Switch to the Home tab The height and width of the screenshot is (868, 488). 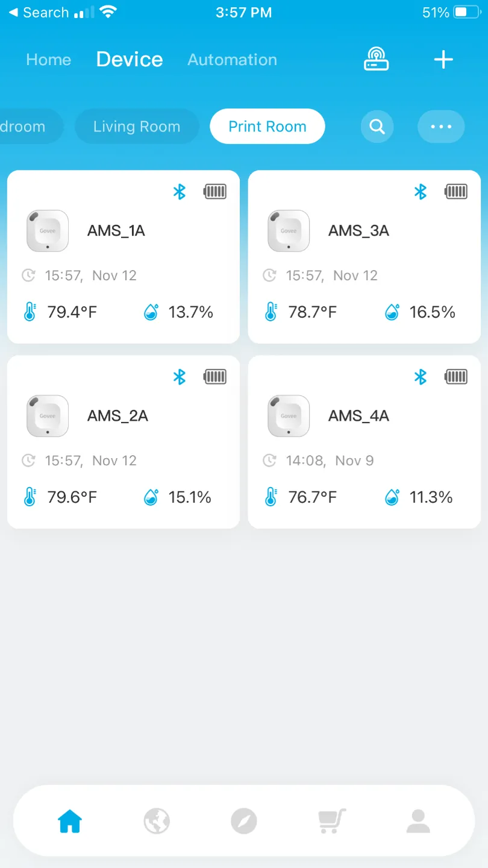tap(49, 60)
